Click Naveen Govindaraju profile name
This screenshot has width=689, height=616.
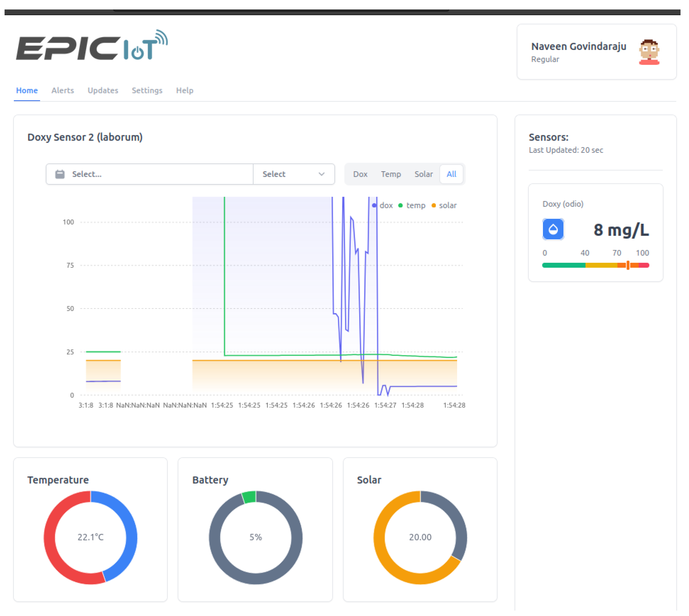point(578,46)
